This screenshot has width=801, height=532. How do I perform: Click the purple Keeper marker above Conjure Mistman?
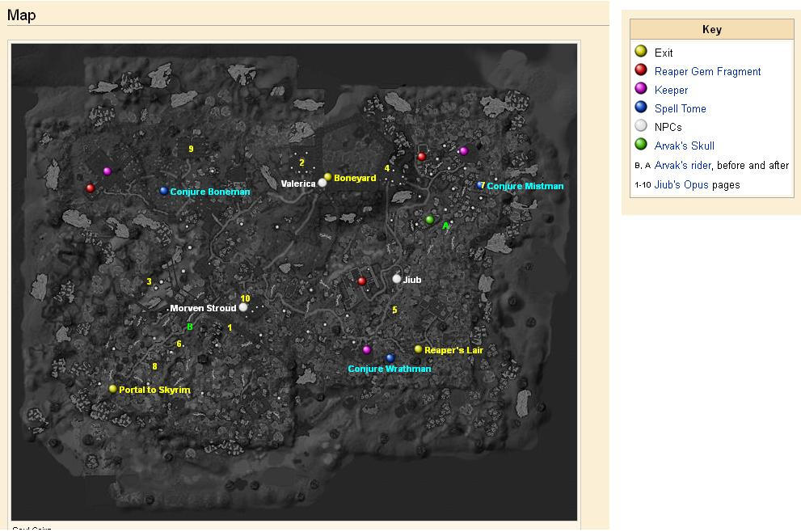tap(463, 150)
